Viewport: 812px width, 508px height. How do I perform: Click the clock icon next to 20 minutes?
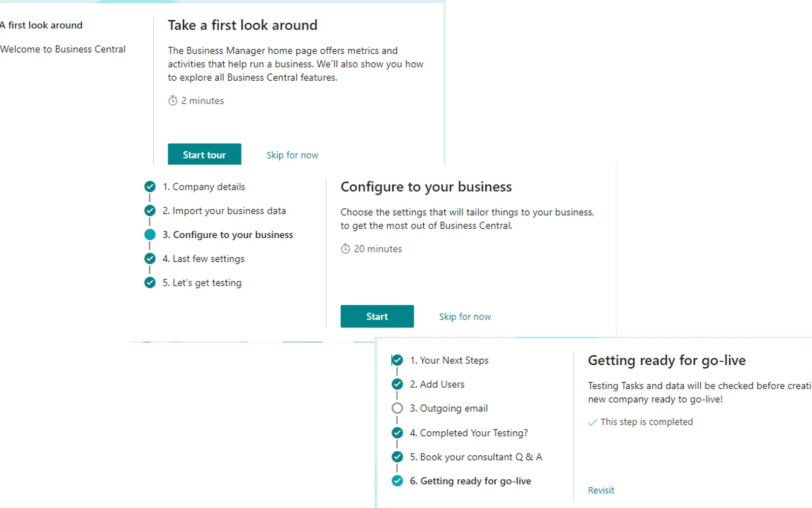point(346,248)
